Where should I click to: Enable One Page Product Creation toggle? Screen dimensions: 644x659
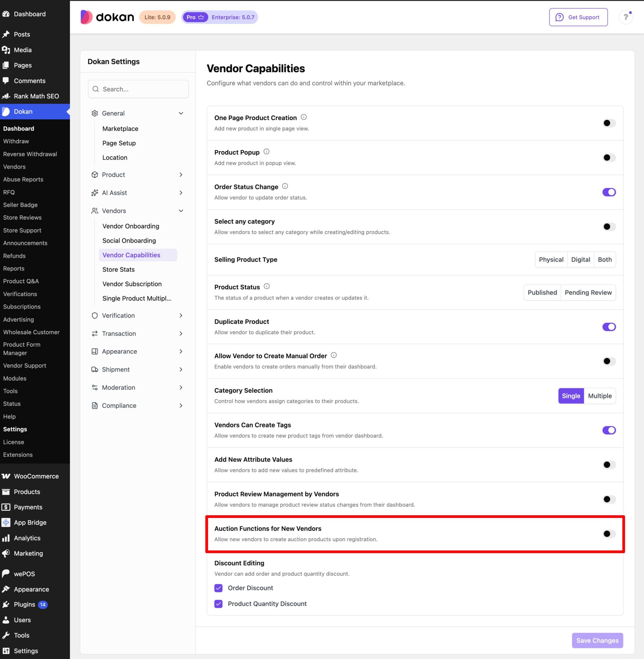coord(609,123)
